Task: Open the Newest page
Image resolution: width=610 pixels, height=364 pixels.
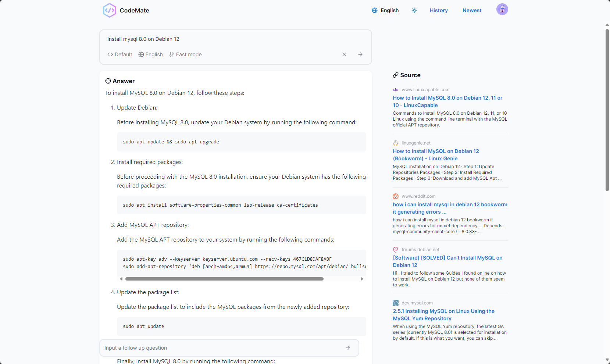Action: point(472,10)
